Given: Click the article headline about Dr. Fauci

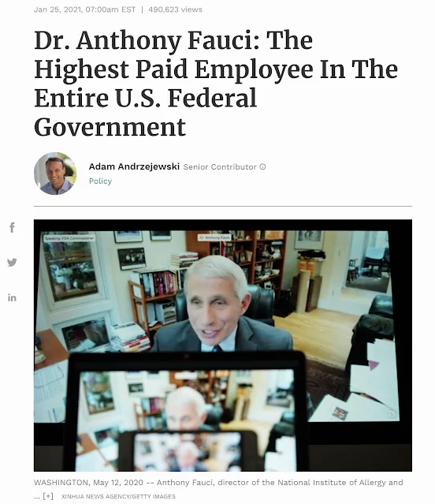Looking at the screenshot, I should [216, 84].
